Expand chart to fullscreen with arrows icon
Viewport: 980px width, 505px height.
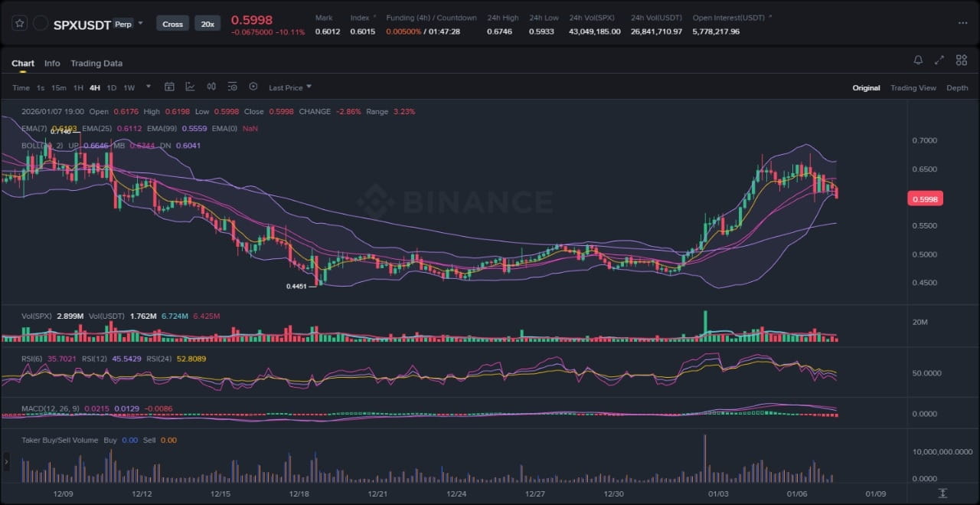coord(939,61)
